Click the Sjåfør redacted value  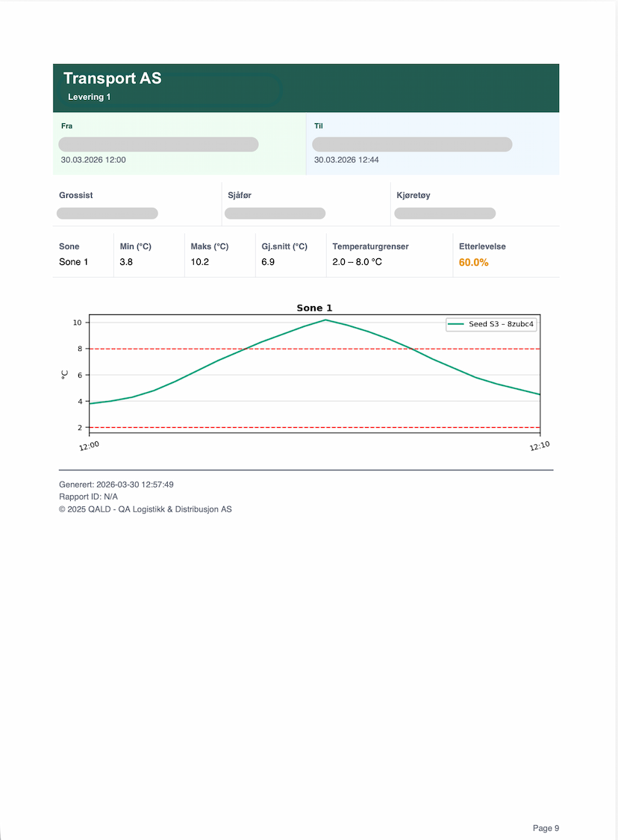(275, 214)
